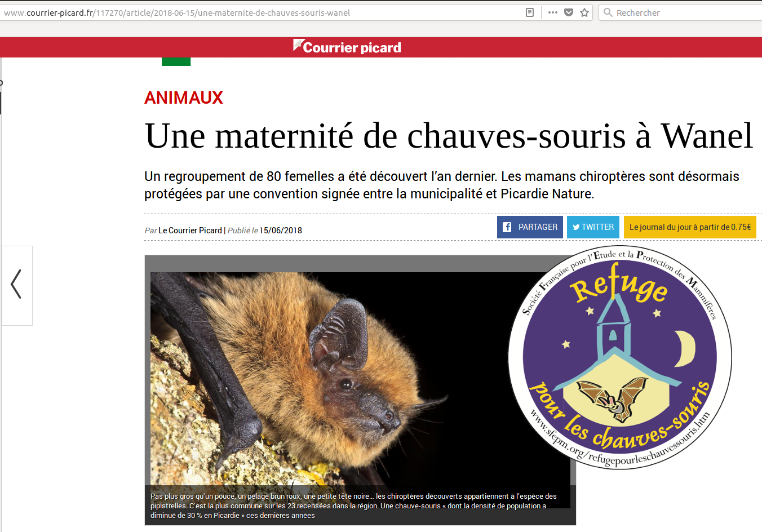Image resolution: width=762 pixels, height=532 pixels.
Task: Click the search magnifier icon
Action: 608,12
